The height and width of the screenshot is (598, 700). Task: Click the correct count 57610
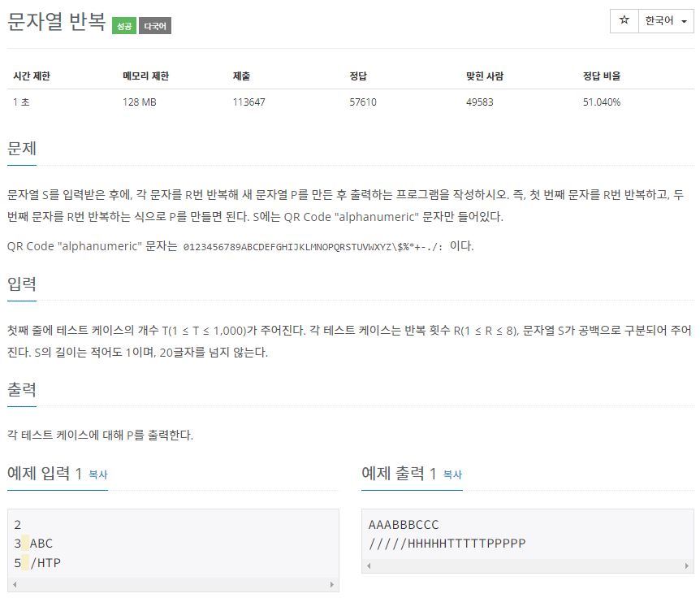pyautogui.click(x=363, y=102)
